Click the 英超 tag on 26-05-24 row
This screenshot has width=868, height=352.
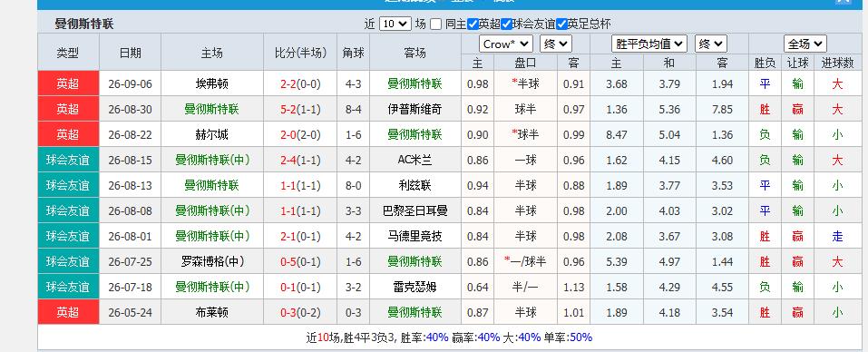(68, 313)
